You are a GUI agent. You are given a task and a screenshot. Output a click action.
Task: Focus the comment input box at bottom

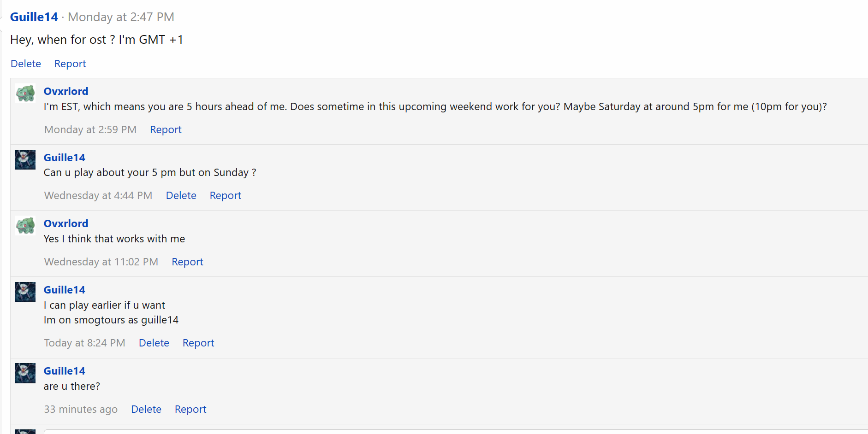pyautogui.click(x=456, y=432)
